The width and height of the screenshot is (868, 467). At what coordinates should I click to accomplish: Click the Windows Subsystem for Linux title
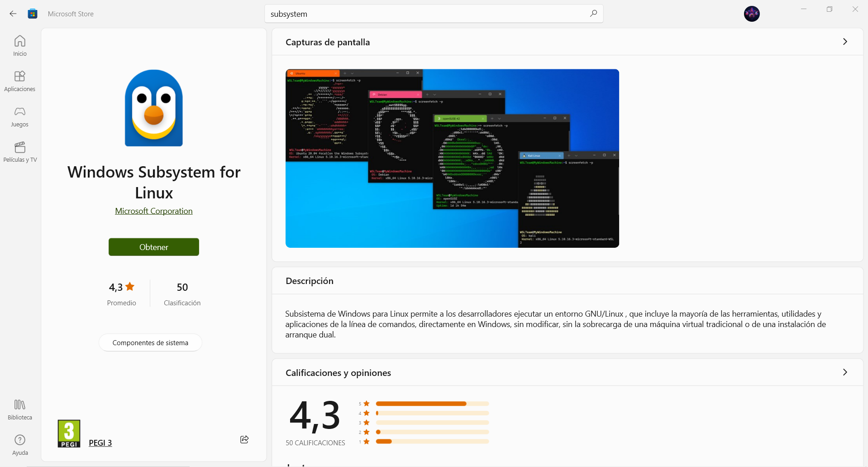[154, 182]
